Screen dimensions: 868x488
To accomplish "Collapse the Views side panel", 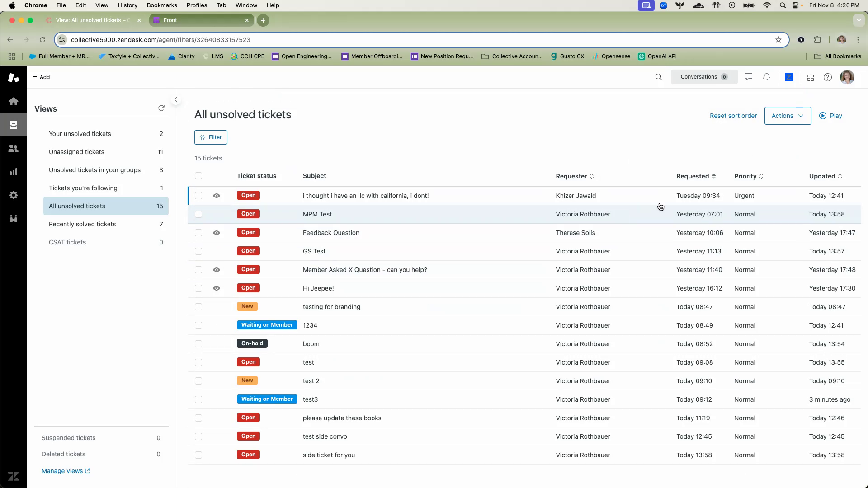I will pos(176,99).
